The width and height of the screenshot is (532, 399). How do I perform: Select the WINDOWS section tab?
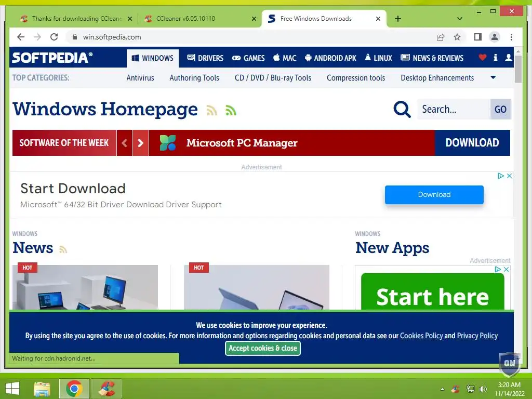pos(153,58)
